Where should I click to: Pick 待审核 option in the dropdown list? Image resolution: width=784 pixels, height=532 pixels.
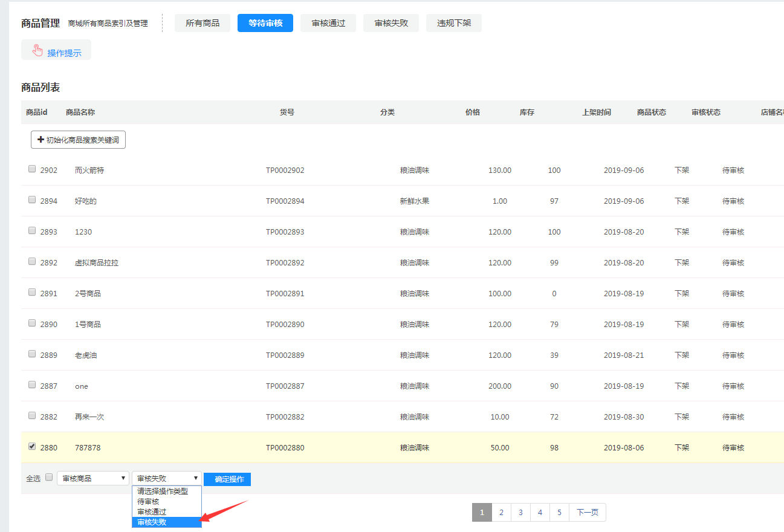pos(166,502)
